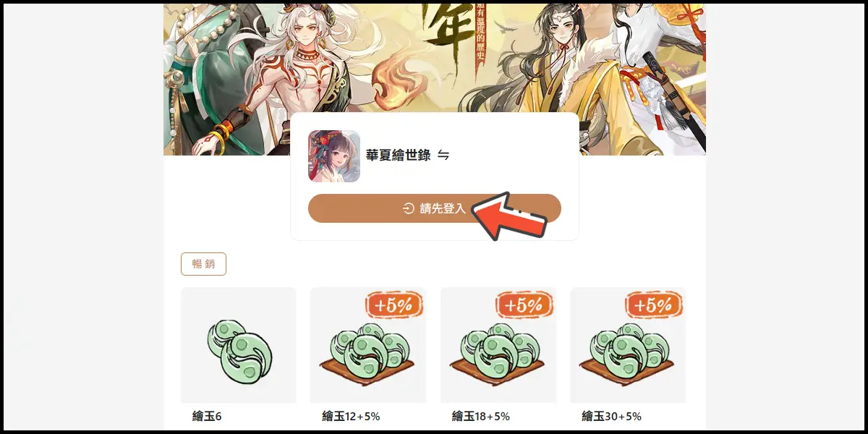The width and height of the screenshot is (868, 434).
Task: Open the 繪玉30+5% jade tray image
Action: 628,345
